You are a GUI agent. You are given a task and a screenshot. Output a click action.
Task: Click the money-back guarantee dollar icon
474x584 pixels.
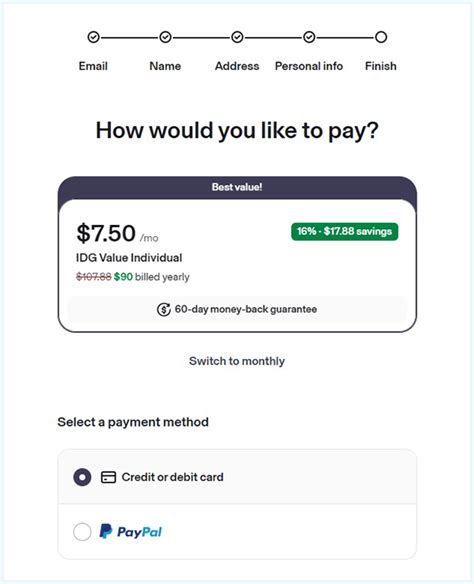[x=163, y=310]
